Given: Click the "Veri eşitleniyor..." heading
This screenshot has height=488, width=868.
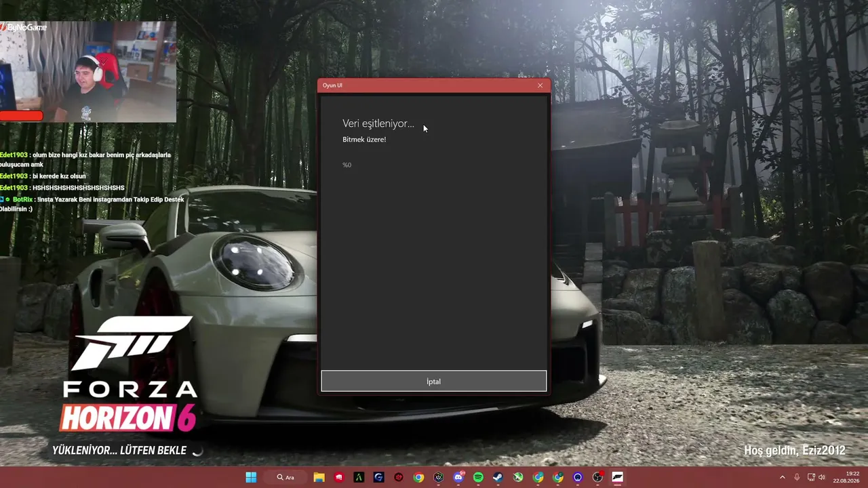Looking at the screenshot, I should point(378,123).
